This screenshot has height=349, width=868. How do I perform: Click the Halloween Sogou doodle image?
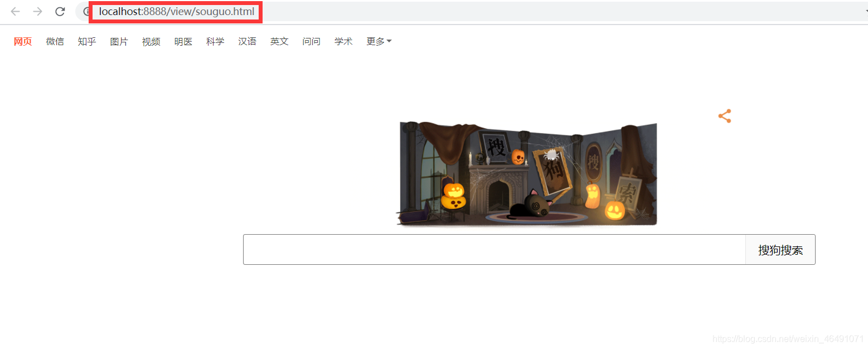point(527,173)
